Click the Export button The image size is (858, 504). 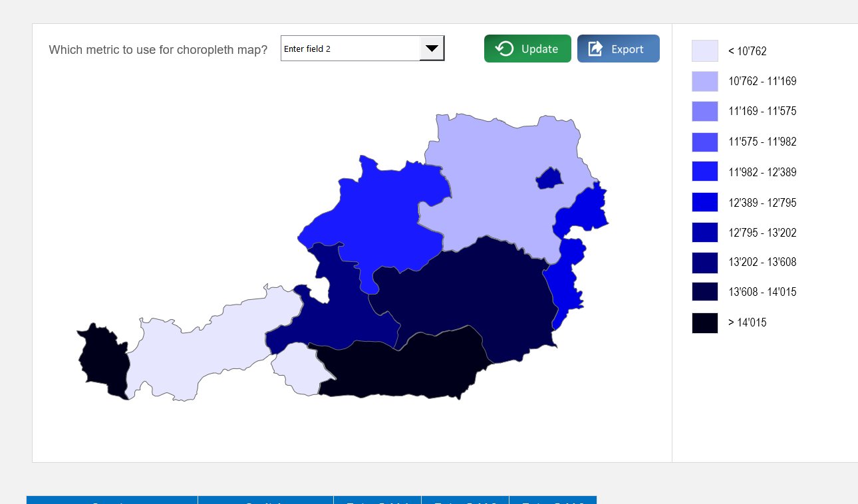[618, 48]
